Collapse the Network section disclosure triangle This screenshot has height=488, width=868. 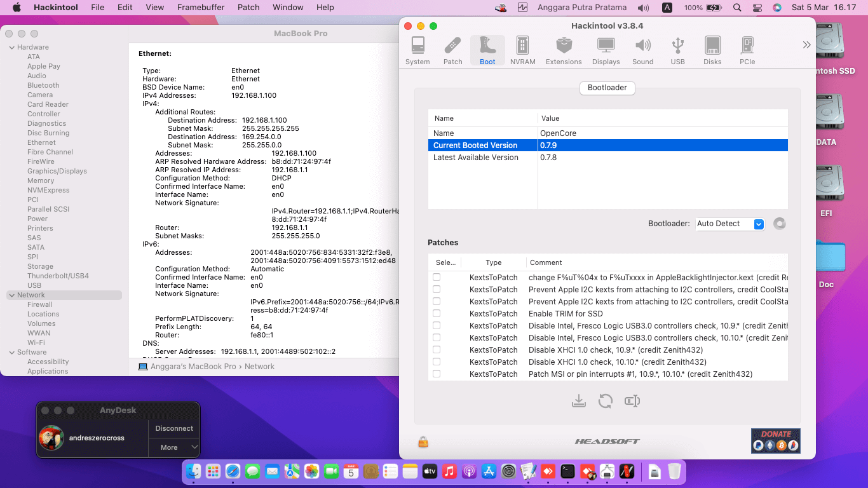tap(11, 295)
